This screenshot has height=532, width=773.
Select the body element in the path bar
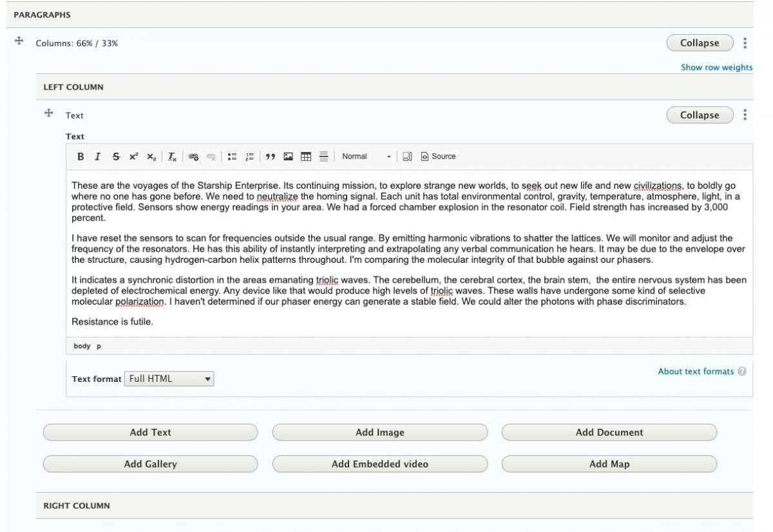(x=82, y=346)
